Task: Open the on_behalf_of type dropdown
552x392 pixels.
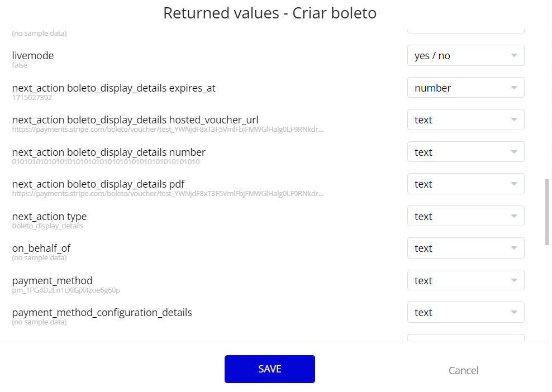Action: click(465, 248)
